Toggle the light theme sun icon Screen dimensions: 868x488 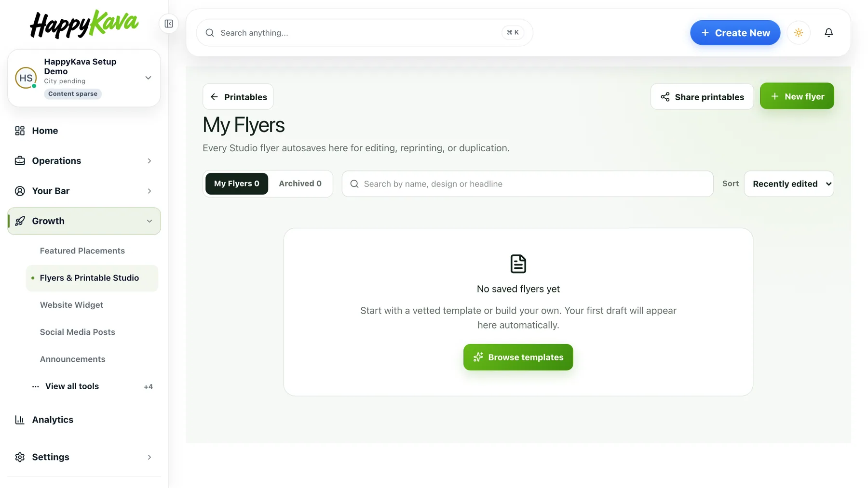pyautogui.click(x=799, y=33)
